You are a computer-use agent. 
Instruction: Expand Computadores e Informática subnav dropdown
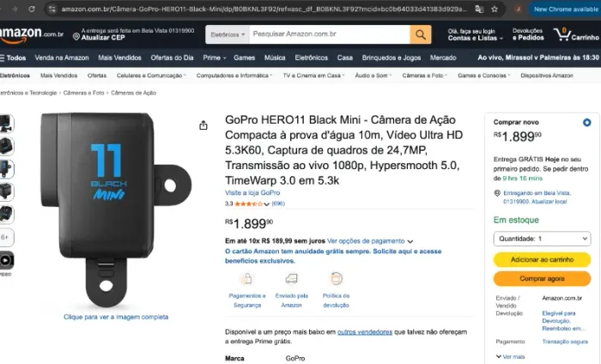pyautogui.click(x=234, y=76)
